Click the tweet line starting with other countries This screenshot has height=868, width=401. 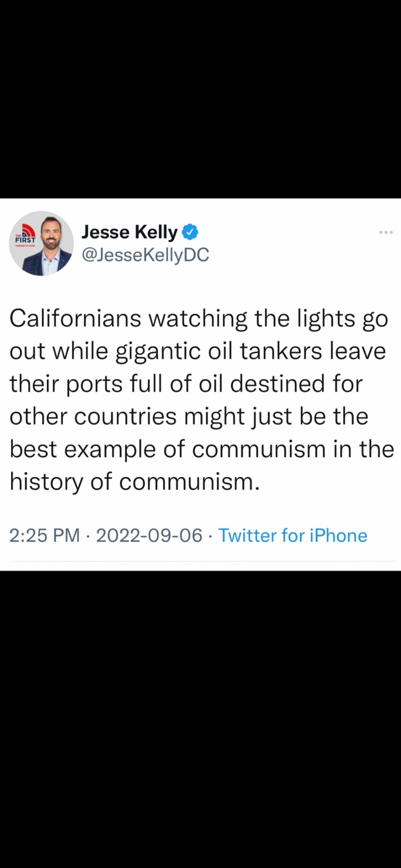point(189,416)
